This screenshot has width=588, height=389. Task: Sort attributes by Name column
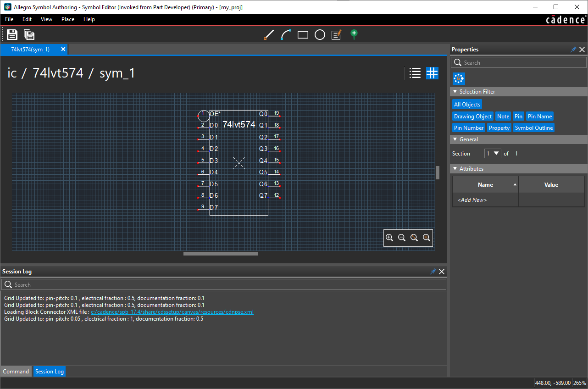485,185
